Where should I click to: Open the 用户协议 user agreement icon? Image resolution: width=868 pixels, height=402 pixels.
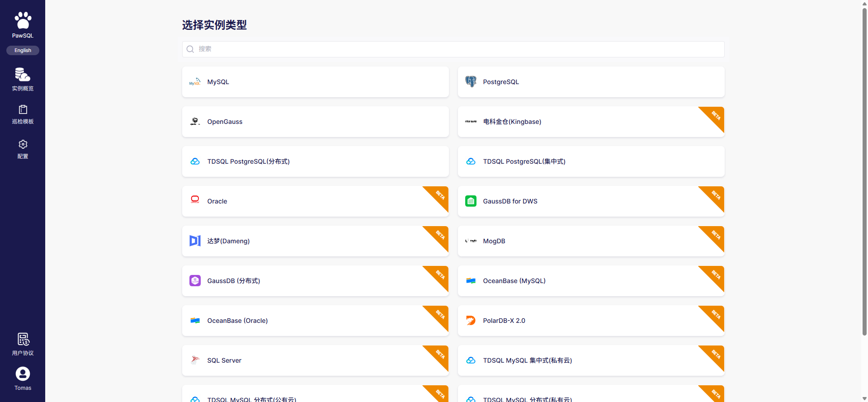23,339
